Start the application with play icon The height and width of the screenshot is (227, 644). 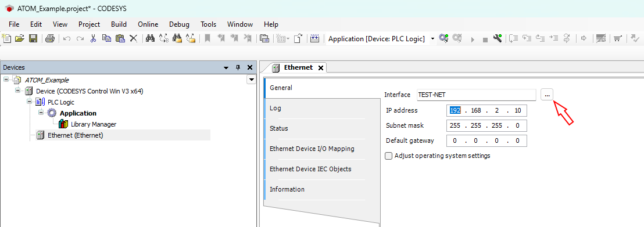click(473, 39)
